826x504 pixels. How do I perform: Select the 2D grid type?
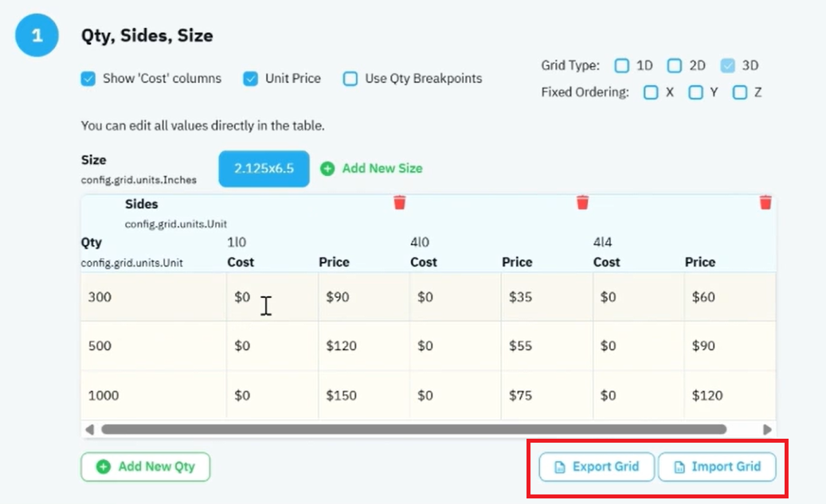(x=675, y=65)
